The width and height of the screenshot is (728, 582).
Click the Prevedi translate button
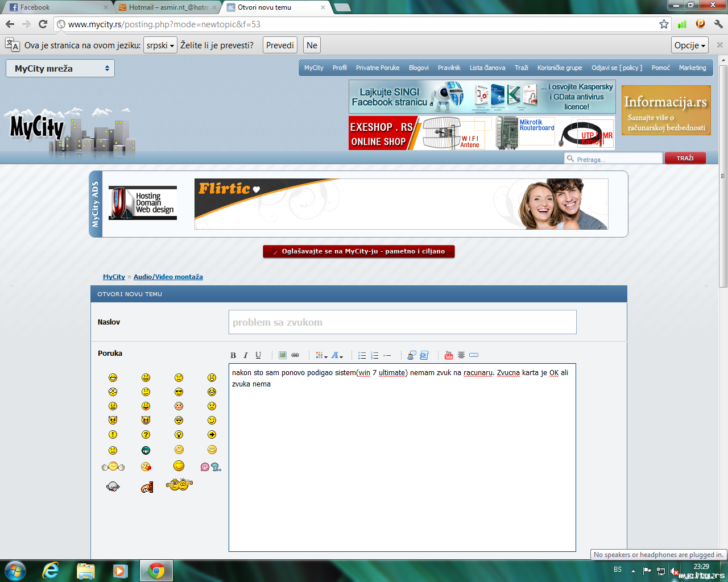[280, 45]
